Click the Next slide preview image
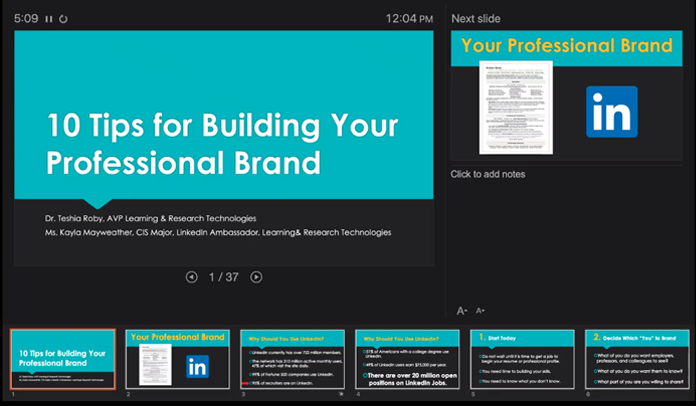The width and height of the screenshot is (696, 406). (566, 95)
